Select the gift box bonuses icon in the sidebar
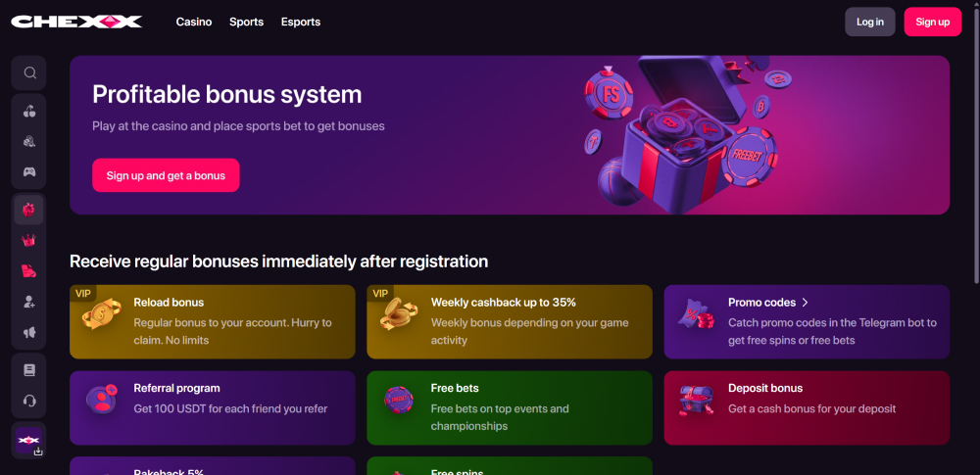 [x=28, y=210]
